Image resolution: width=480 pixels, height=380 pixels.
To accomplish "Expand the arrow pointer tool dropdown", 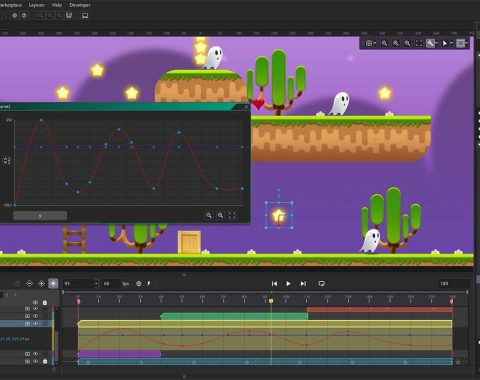I will tap(452, 43).
